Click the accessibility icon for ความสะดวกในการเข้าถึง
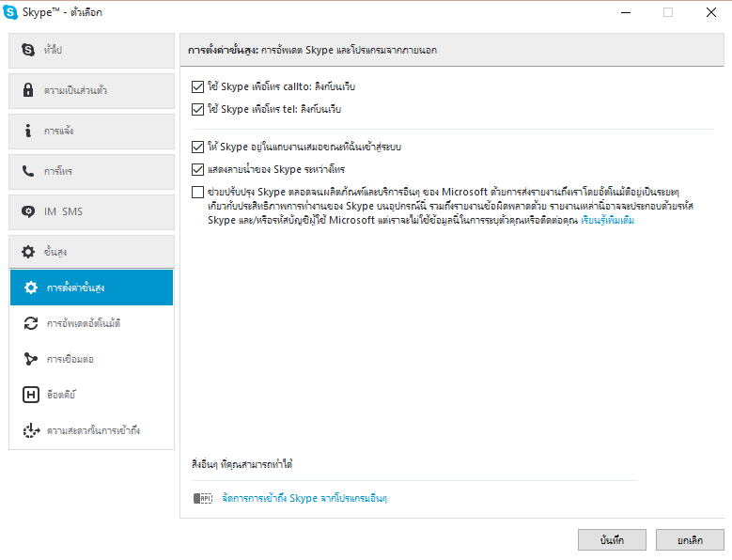The height and width of the screenshot is (560, 732). point(31,430)
